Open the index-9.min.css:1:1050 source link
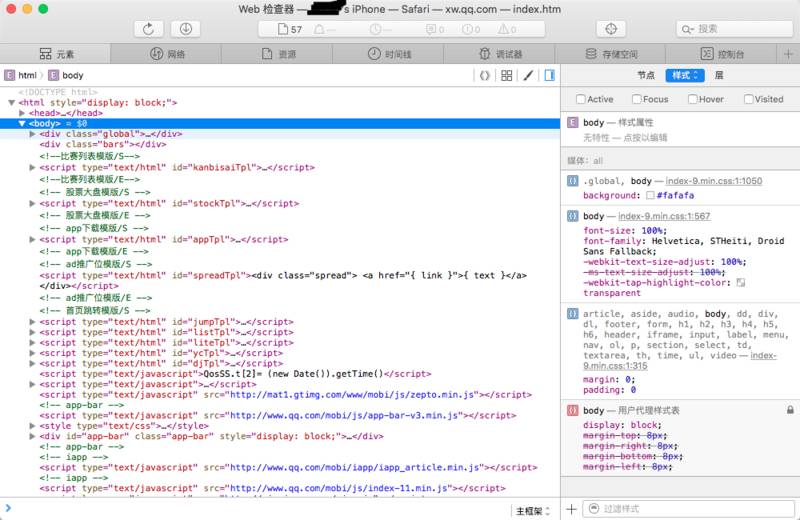Viewport: 800px width, 520px height. coord(714,181)
